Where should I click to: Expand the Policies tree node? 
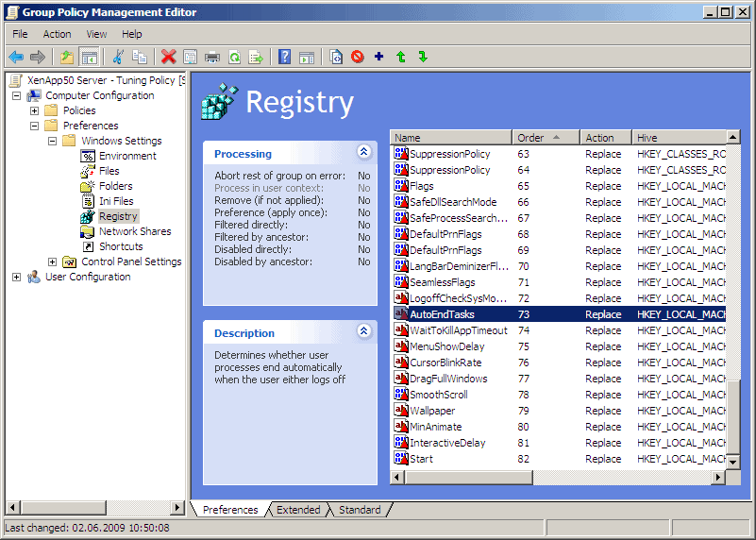[35, 110]
